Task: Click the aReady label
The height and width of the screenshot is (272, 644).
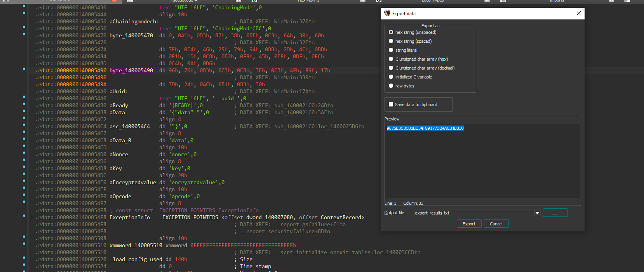Action: pos(119,105)
